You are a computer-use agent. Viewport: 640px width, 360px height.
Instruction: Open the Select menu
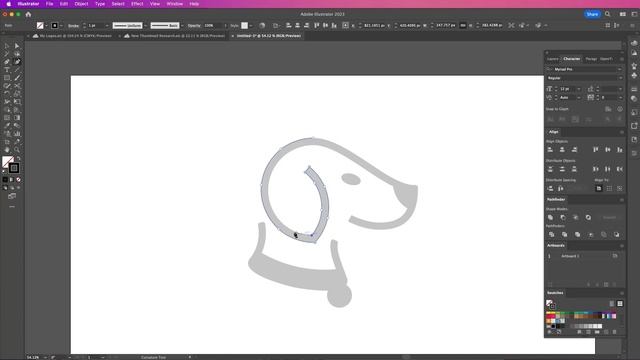click(118, 4)
